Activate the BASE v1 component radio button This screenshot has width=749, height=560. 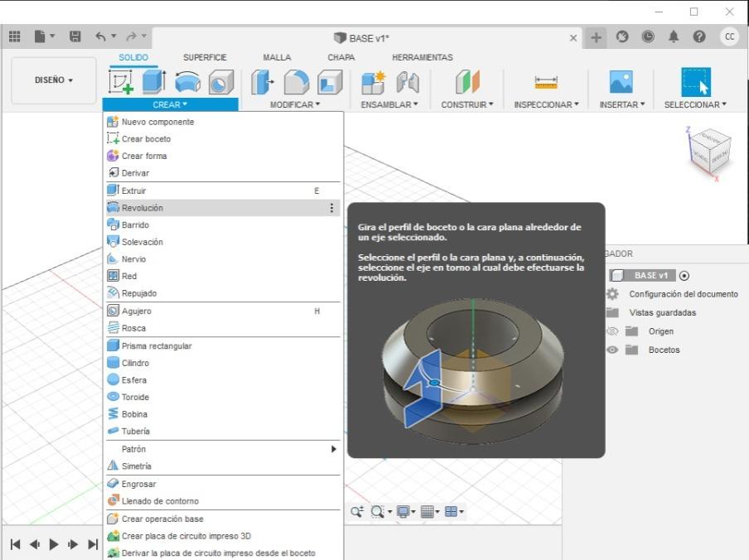[x=684, y=276]
